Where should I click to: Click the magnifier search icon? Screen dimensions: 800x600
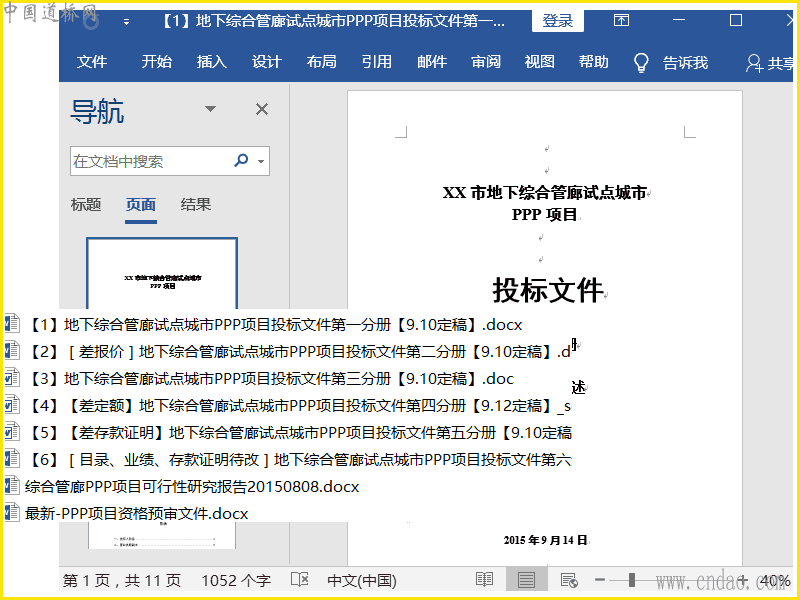(x=241, y=161)
